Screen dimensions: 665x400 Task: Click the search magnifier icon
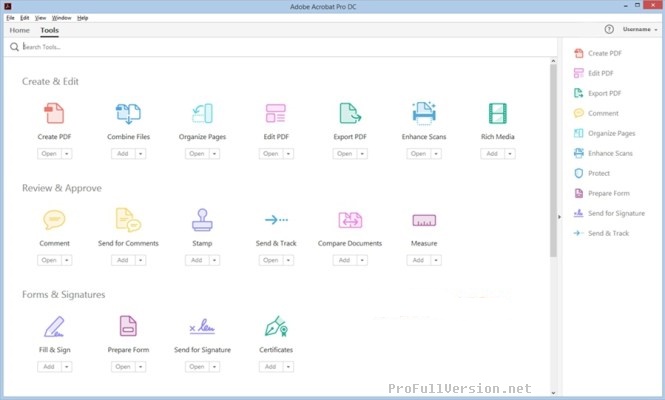pos(14,47)
